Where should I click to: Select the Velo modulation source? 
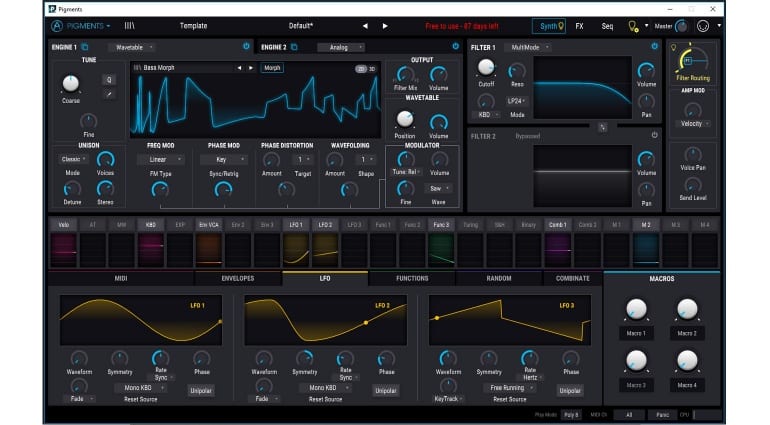click(x=63, y=225)
